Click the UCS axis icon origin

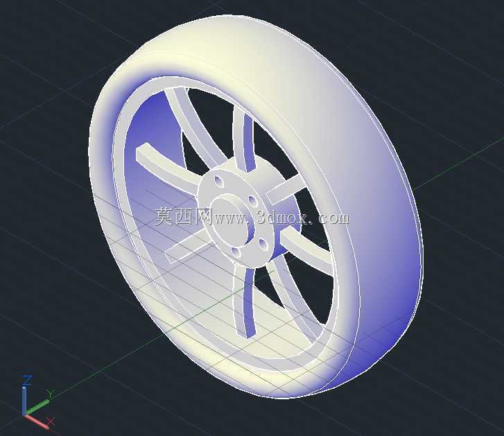(x=25, y=414)
